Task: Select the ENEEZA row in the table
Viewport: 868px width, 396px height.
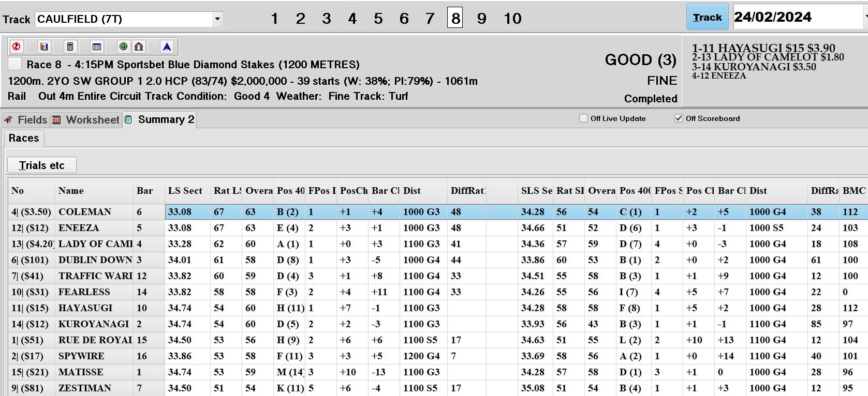Action: [x=79, y=228]
